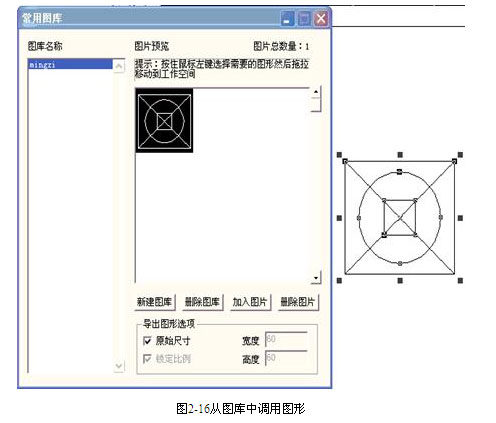Viewport: 496px width, 423px height.
Task: Minimize the 常用图库 window
Action: click(287, 18)
